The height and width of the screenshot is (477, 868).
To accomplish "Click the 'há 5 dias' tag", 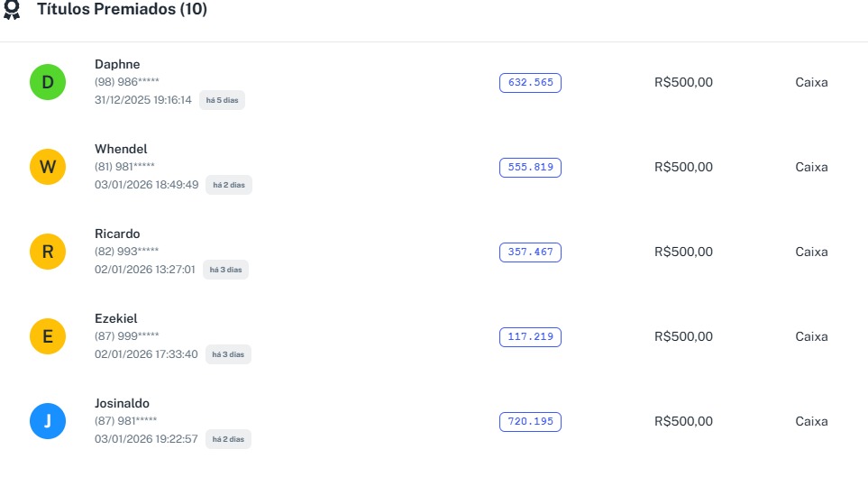I will (222, 100).
